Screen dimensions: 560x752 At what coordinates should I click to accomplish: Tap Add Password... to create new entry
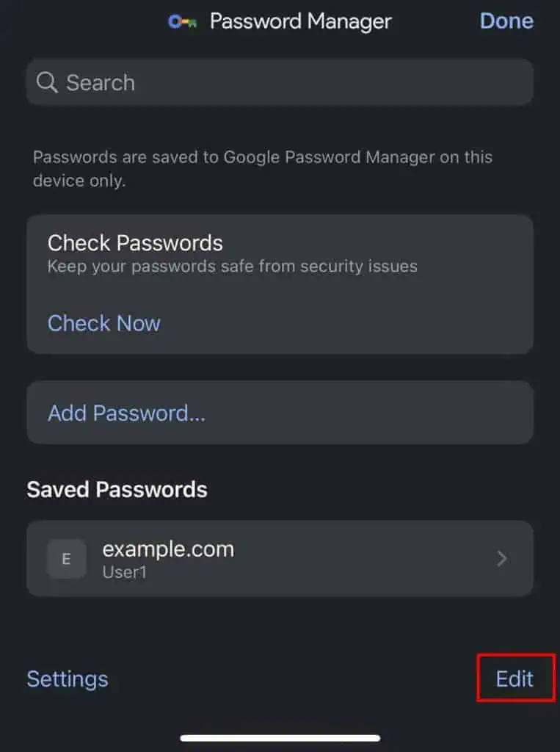pos(126,413)
